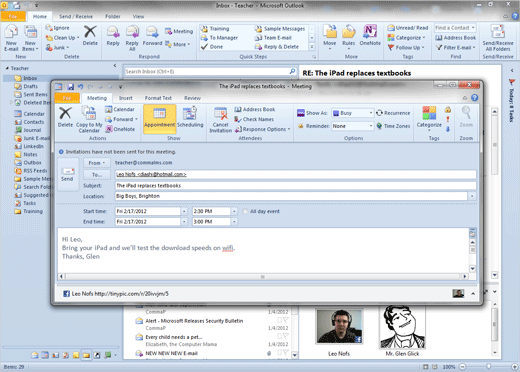Open the From dropdown button

(x=97, y=163)
